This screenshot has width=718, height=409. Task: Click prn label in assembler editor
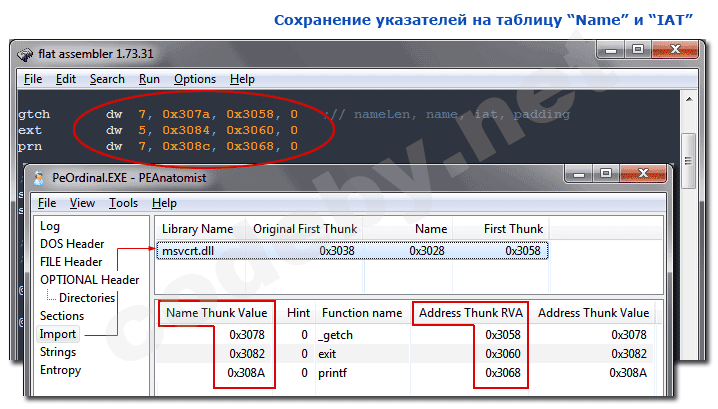[x=30, y=147]
